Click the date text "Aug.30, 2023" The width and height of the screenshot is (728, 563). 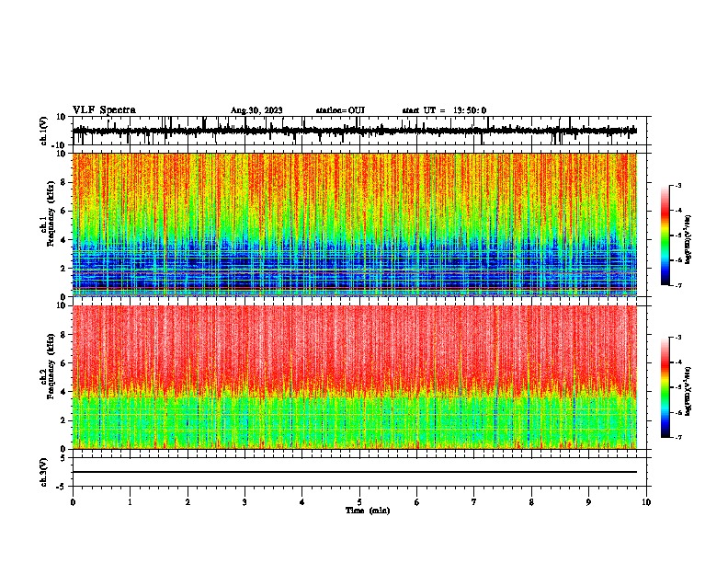[256, 110]
